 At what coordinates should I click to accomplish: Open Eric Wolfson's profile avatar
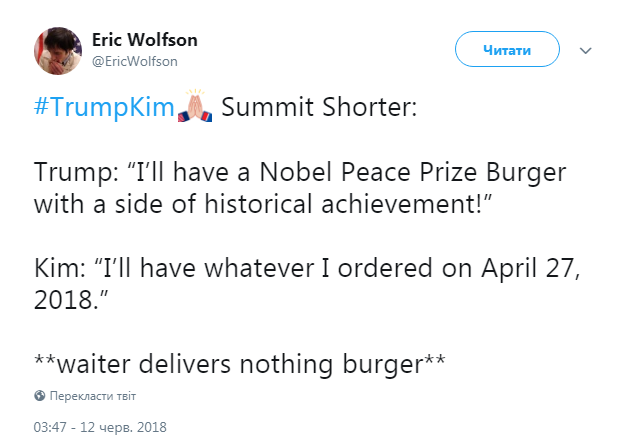point(58,51)
